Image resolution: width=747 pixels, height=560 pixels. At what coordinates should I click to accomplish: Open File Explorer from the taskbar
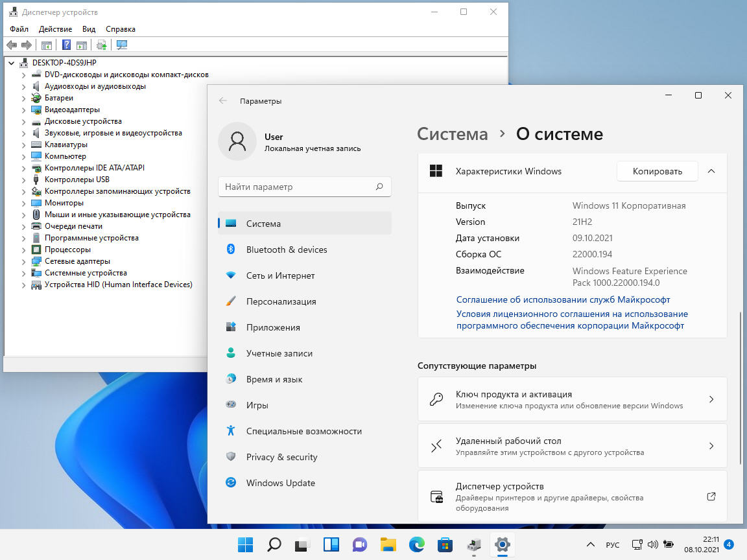pyautogui.click(x=388, y=544)
